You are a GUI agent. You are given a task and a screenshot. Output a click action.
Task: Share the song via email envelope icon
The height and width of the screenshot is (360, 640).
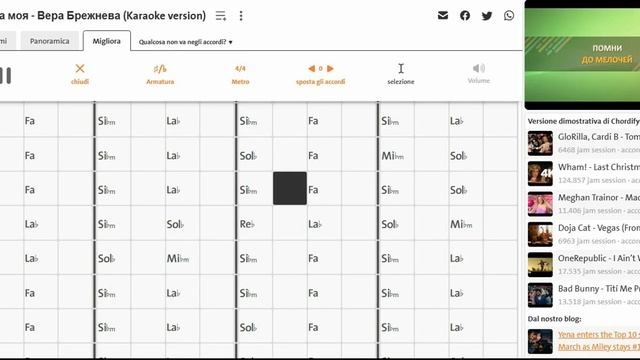[x=443, y=16]
